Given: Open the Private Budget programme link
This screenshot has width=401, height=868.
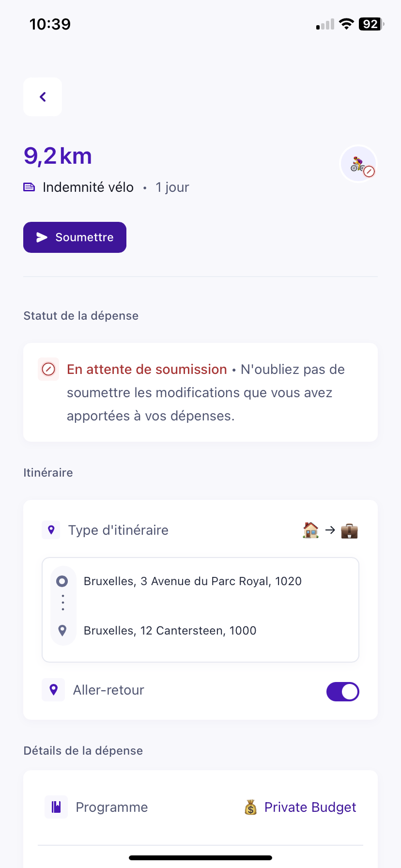Looking at the screenshot, I should [x=310, y=807].
